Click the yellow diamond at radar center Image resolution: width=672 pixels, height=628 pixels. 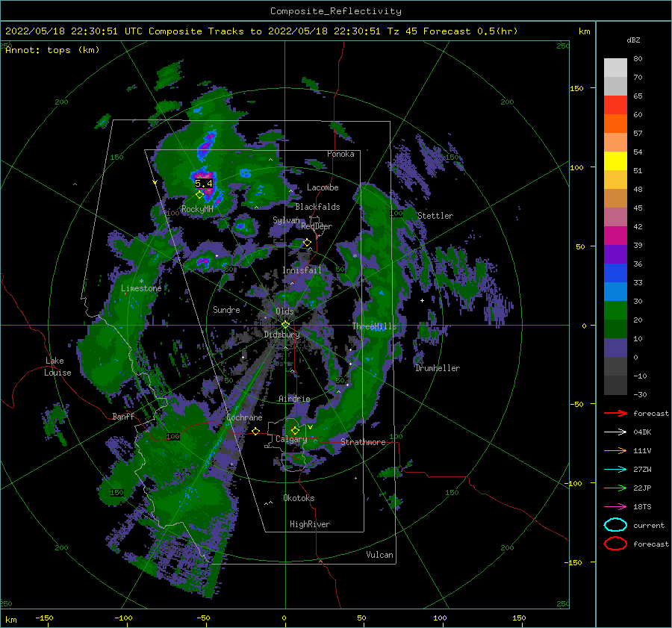285,325
